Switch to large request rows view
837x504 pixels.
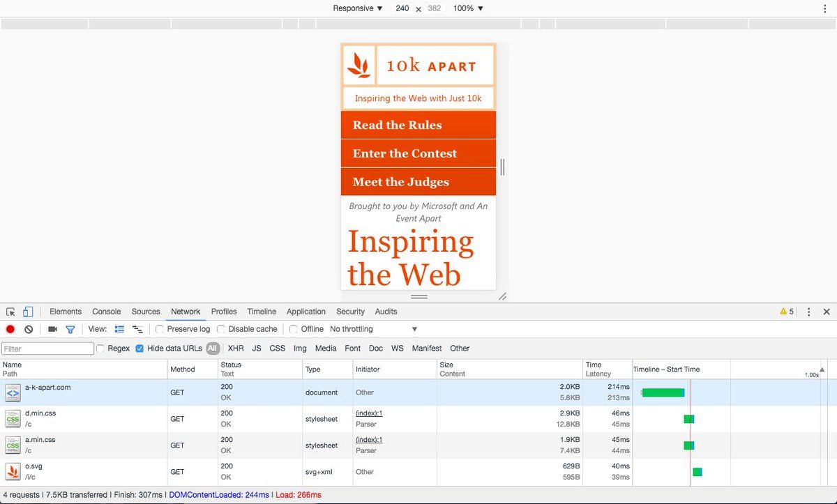119,329
